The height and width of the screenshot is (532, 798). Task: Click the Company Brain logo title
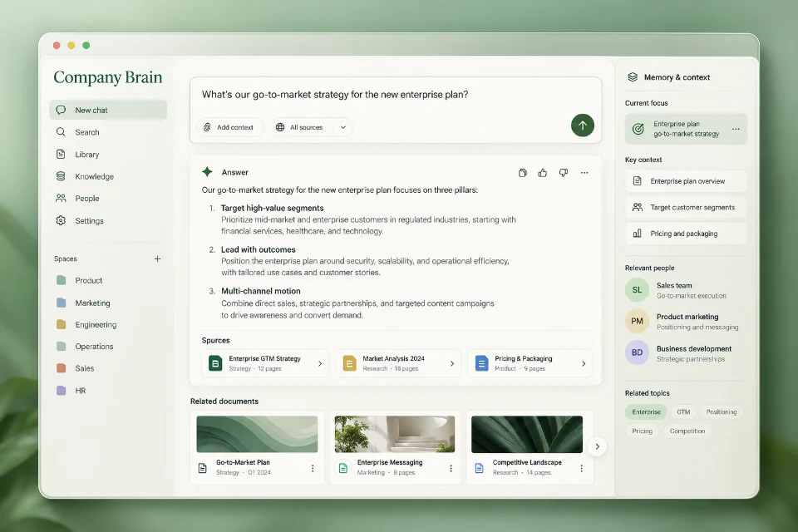pos(108,77)
